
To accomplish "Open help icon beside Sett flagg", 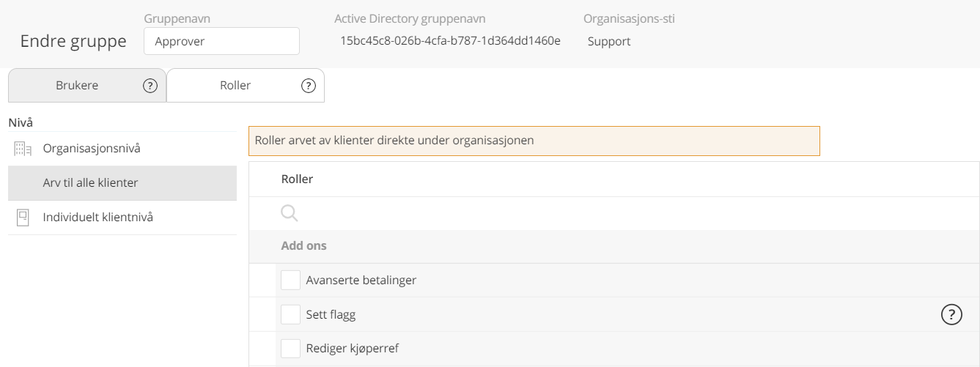I will (x=951, y=315).
